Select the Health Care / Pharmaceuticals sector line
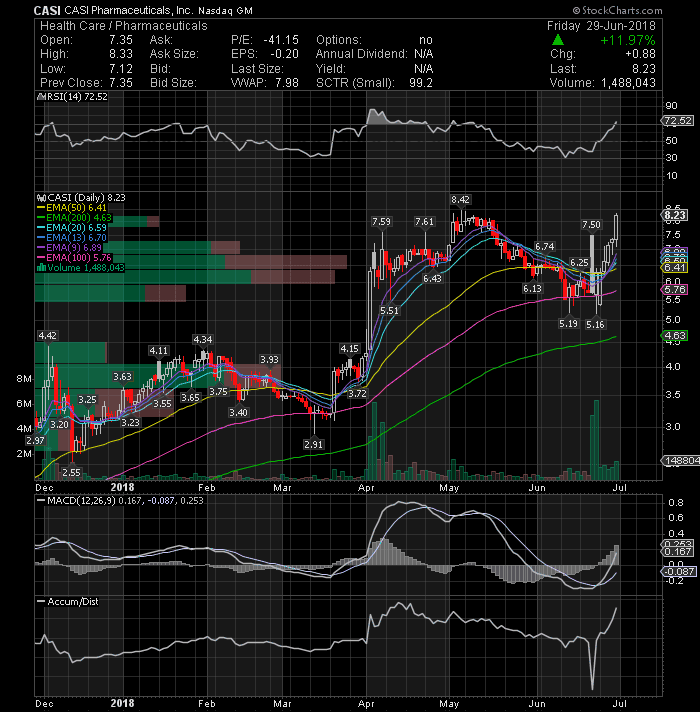 (124, 26)
